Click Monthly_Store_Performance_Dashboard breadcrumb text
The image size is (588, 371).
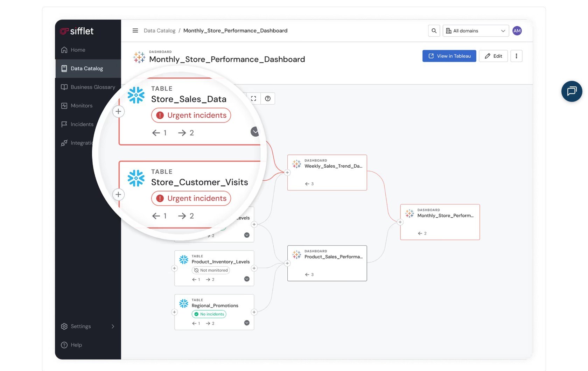pos(235,31)
